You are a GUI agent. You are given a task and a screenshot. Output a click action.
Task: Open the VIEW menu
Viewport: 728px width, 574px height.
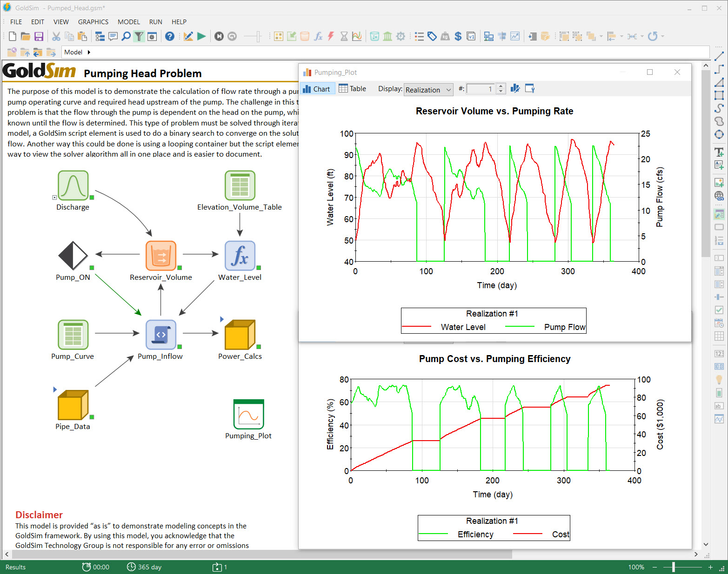(61, 22)
